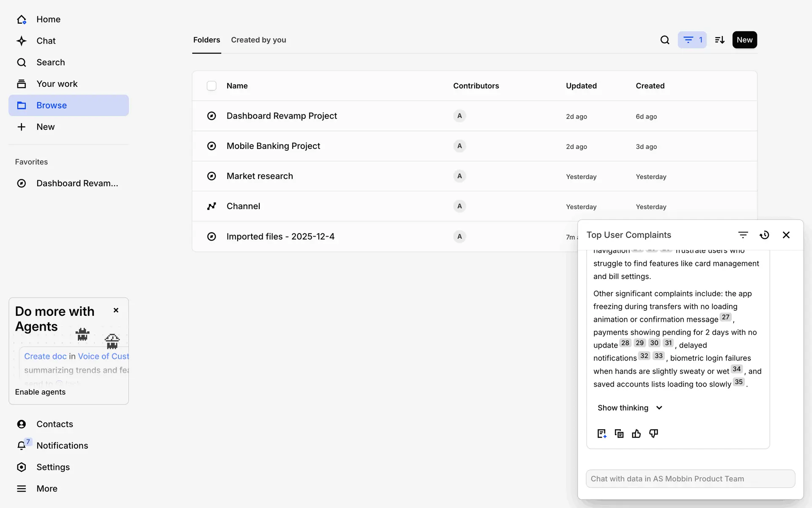Screen dimensions: 812x508
Task: Copy the chat response
Action: click(x=619, y=433)
